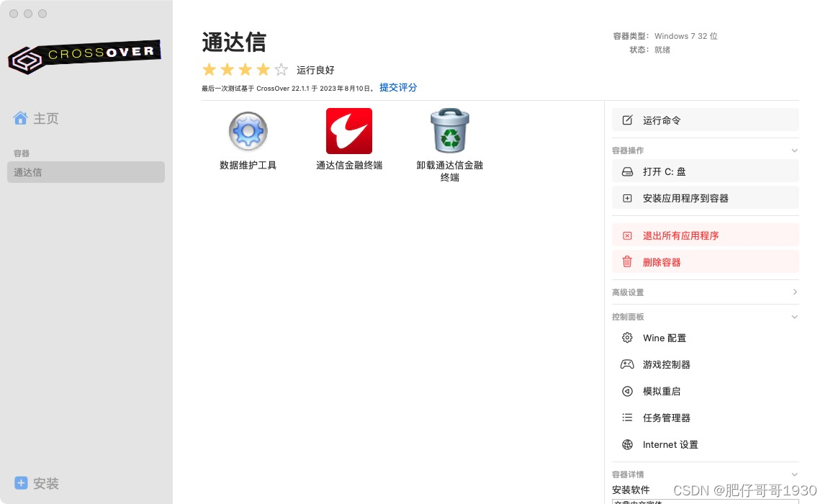Click the gamepad icon for 游戏控制器

[627, 364]
